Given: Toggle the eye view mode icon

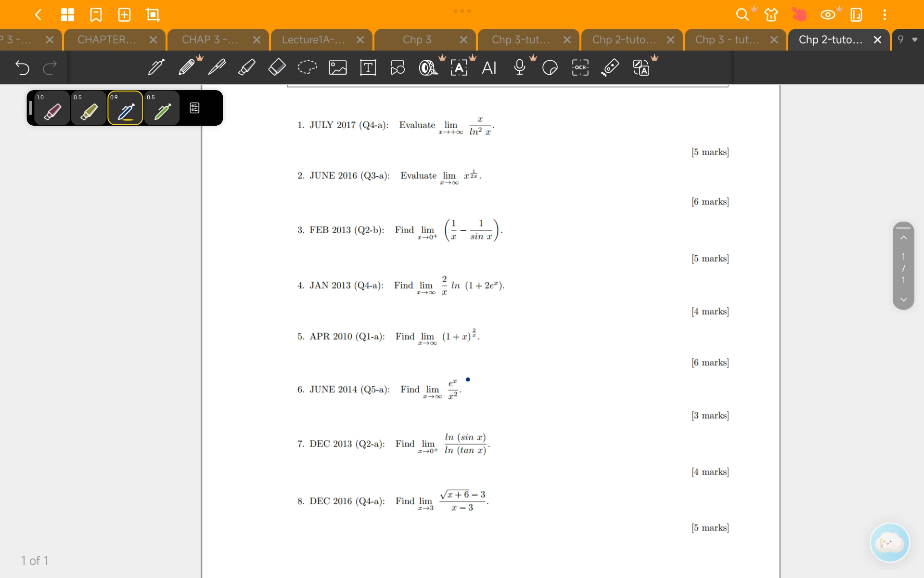Looking at the screenshot, I should click(828, 14).
